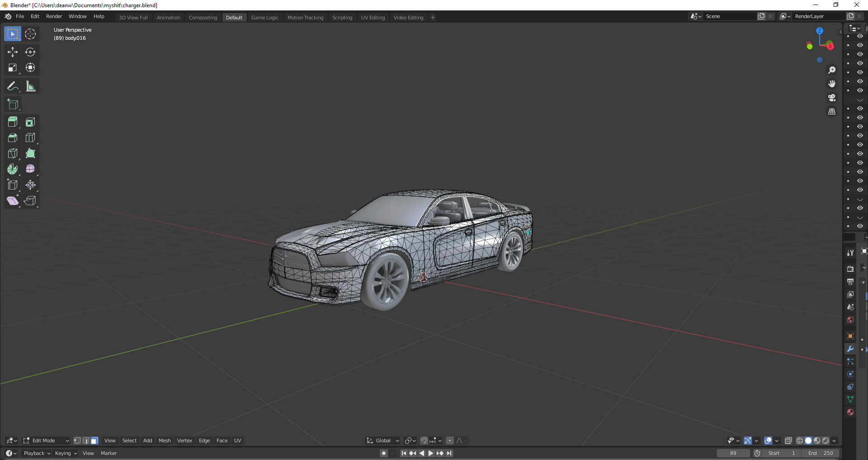
Task: Pick the Rotate tool in toolbar
Action: [x=30, y=52]
